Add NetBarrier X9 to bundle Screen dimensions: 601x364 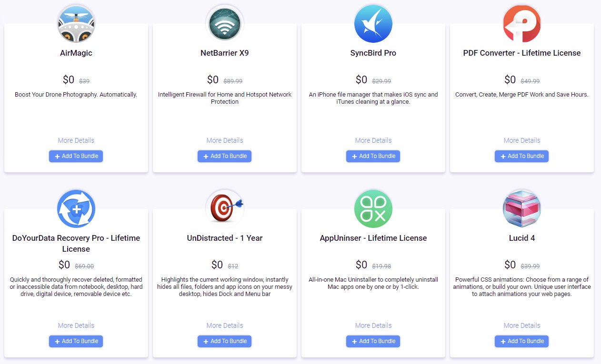point(225,156)
